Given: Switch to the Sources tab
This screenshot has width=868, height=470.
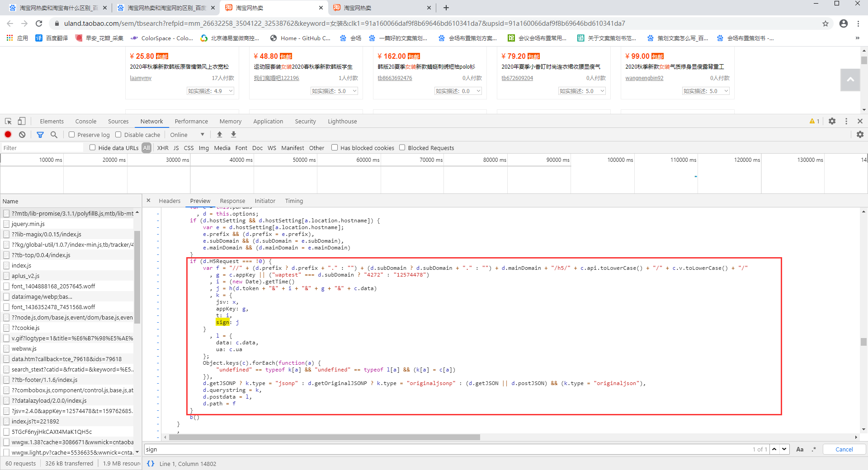Looking at the screenshot, I should click(118, 121).
